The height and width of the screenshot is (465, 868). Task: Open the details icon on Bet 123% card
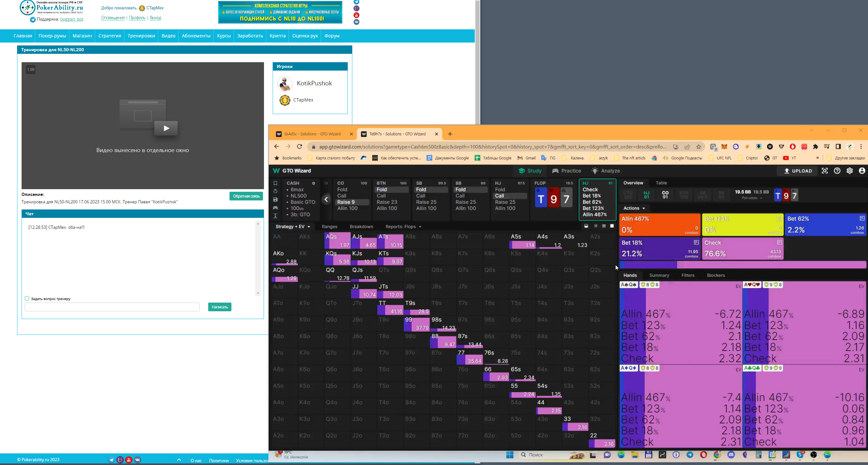779,219
